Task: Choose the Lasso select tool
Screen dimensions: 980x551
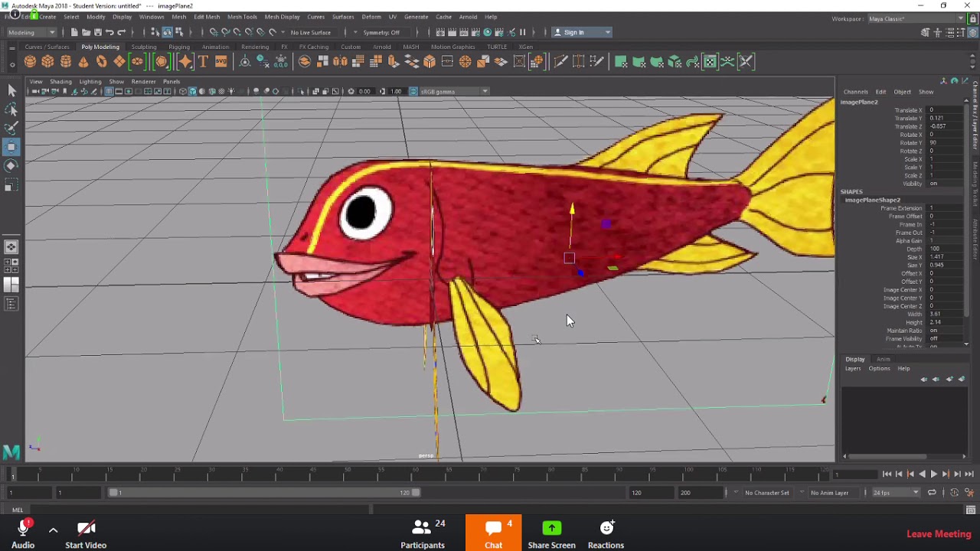Action: (11, 109)
